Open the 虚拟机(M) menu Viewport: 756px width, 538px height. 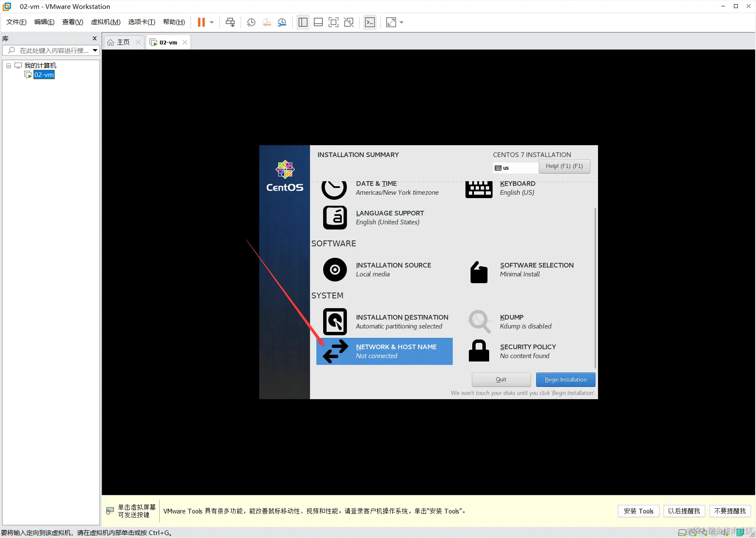pyautogui.click(x=105, y=22)
